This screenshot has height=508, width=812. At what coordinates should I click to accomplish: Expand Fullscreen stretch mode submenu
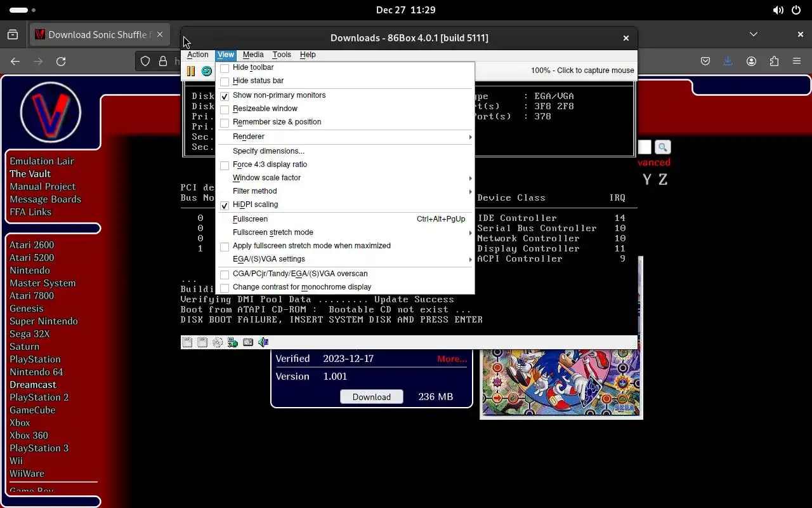pyautogui.click(x=345, y=232)
